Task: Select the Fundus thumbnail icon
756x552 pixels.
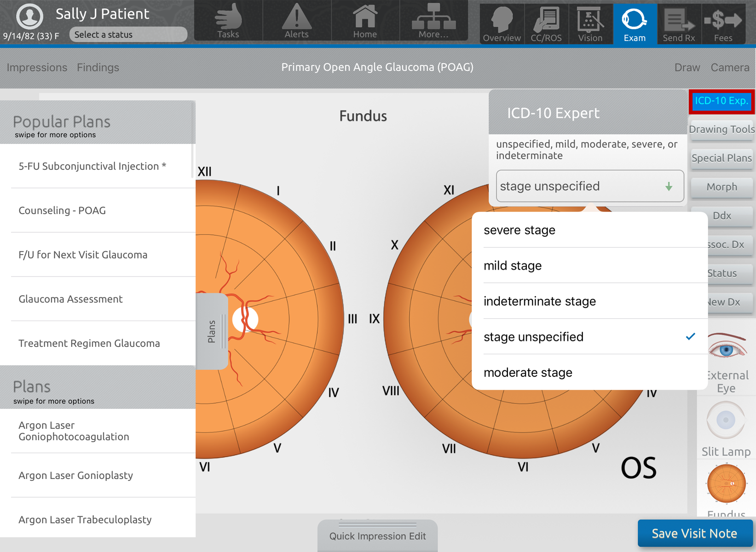Action: click(726, 483)
